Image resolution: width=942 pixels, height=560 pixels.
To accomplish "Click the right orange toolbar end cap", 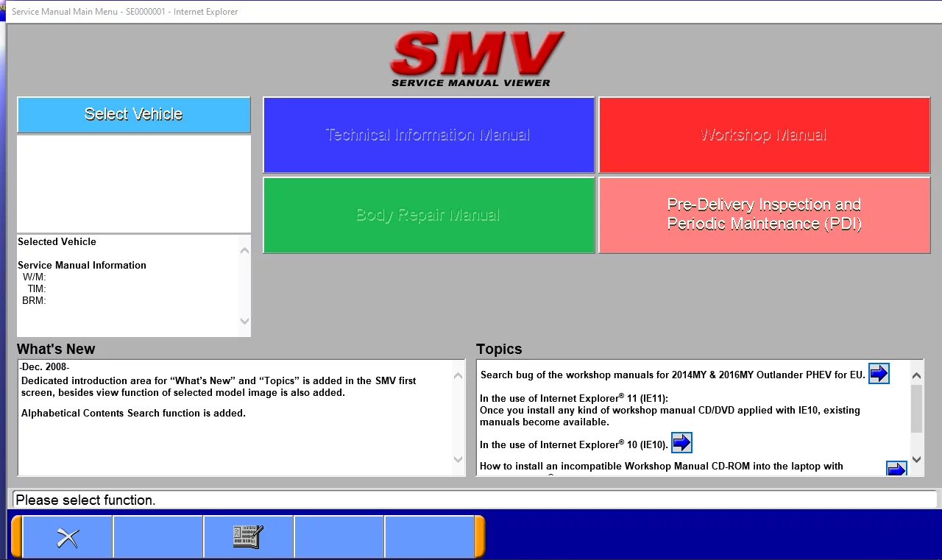I will 480,537.
